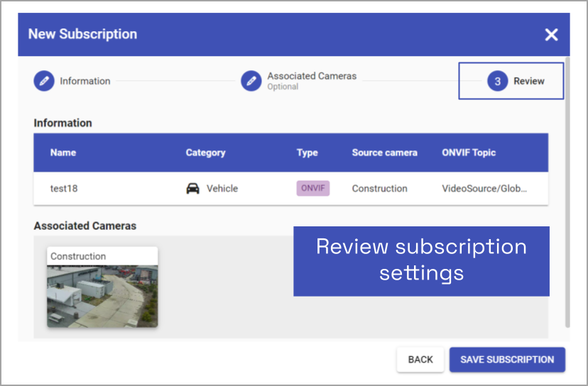This screenshot has height=386, width=588.
Task: Click the Type column header
Action: (307, 153)
